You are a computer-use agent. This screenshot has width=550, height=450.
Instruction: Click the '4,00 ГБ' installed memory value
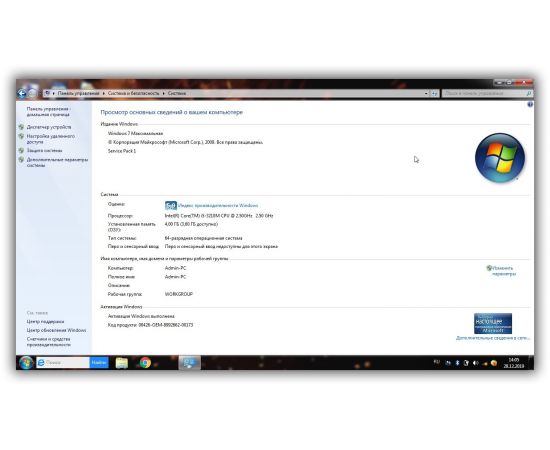[x=191, y=224]
